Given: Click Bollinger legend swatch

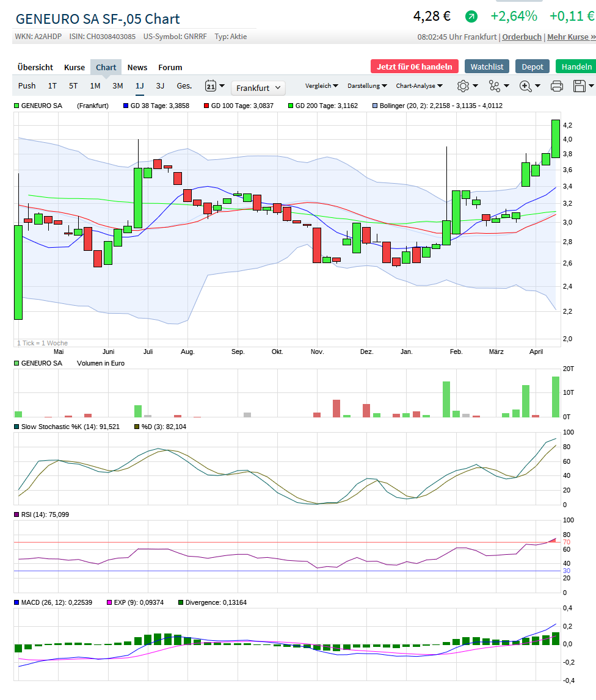Looking at the screenshot, I should [375, 106].
